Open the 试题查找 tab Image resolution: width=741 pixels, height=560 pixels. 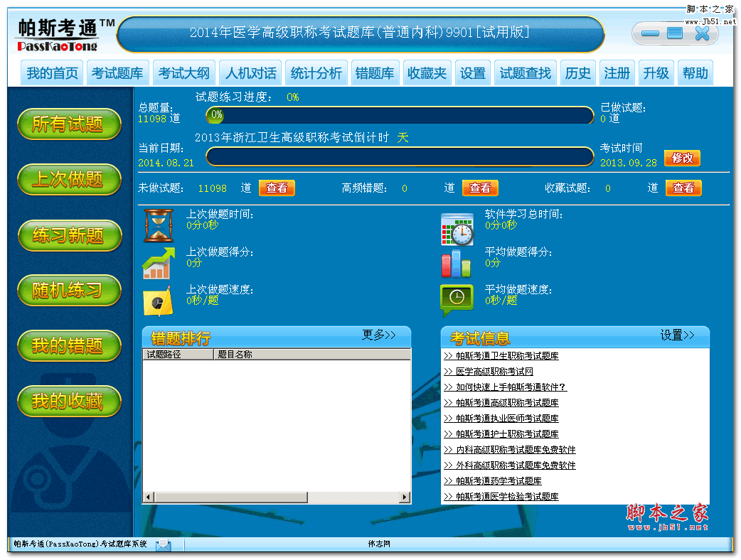(x=526, y=73)
